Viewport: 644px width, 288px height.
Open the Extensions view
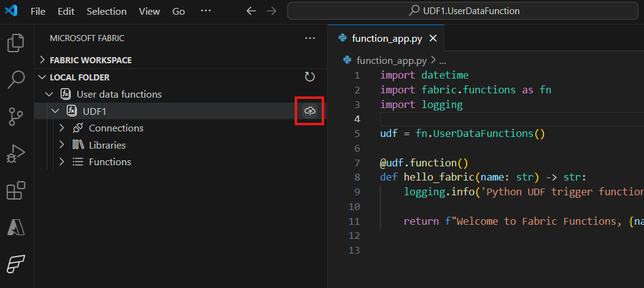pyautogui.click(x=16, y=190)
